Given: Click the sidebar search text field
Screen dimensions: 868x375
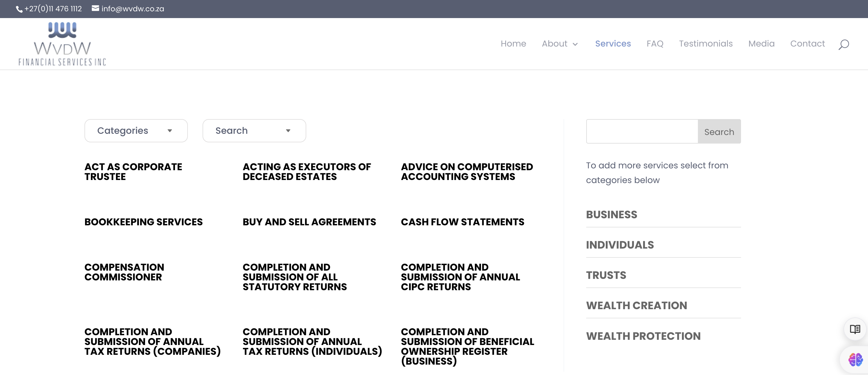Looking at the screenshot, I should tap(642, 131).
